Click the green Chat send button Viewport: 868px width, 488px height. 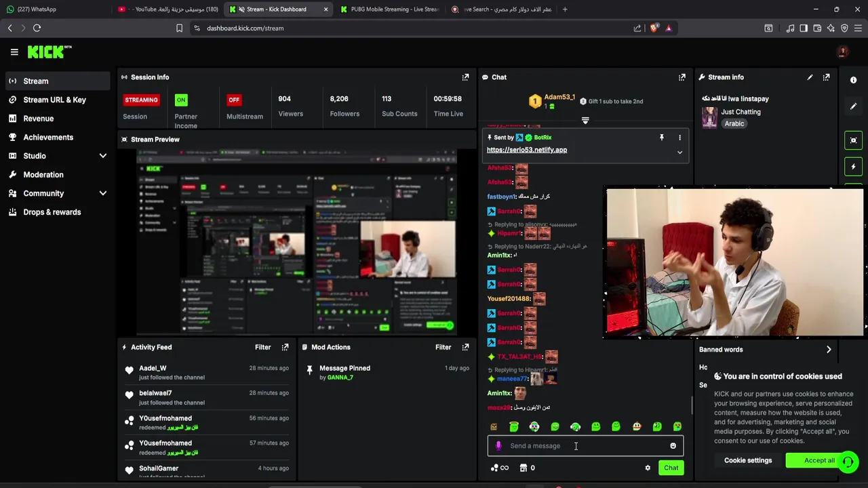coord(671,468)
